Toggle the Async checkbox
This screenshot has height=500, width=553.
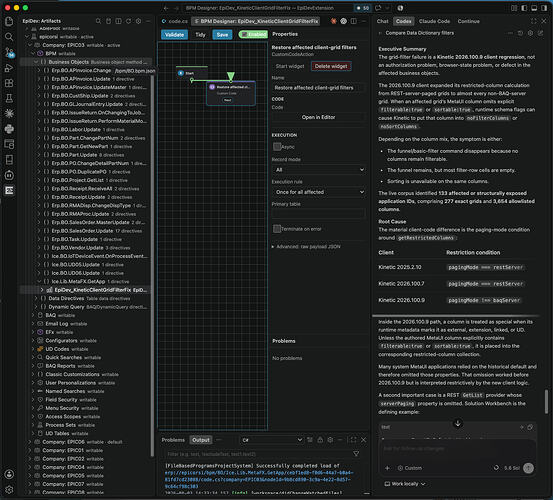tap(277, 146)
